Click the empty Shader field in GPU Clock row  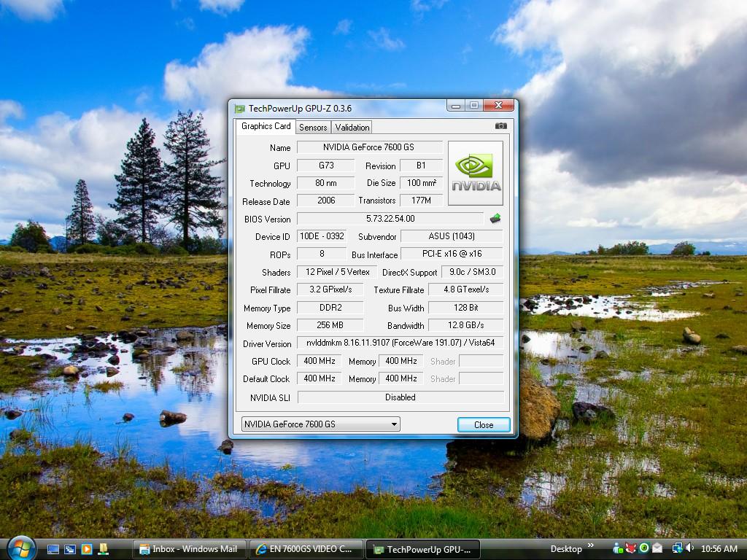(x=481, y=361)
